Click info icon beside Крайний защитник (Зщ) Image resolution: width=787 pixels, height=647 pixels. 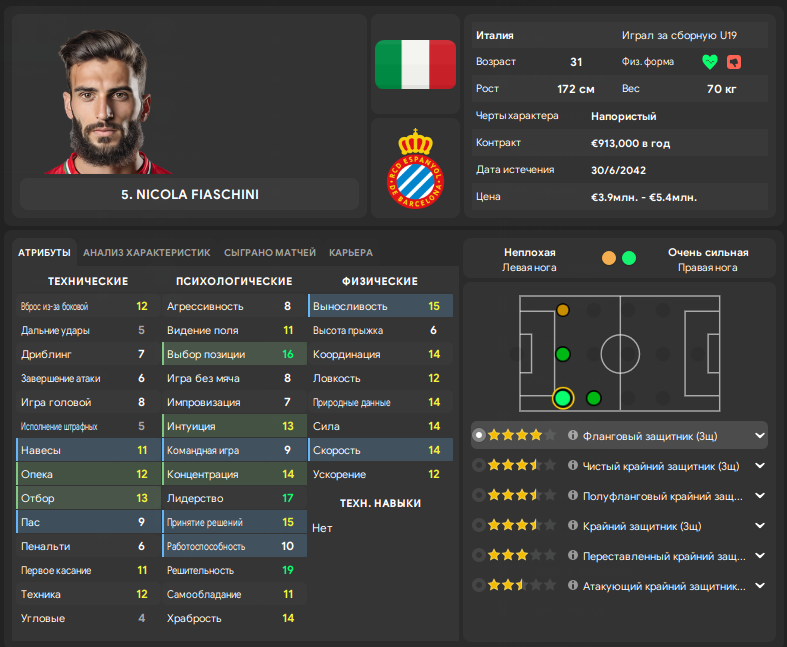tap(573, 525)
